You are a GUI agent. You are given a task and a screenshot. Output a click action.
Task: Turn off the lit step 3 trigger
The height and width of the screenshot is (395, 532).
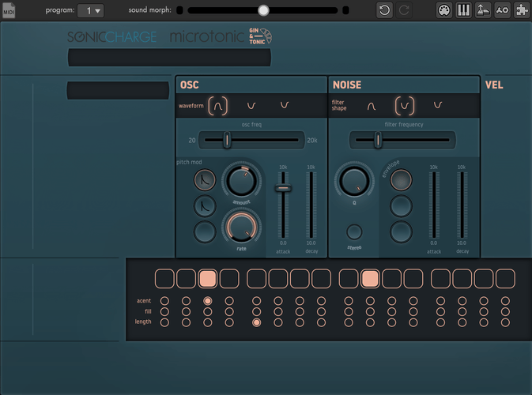click(x=208, y=279)
